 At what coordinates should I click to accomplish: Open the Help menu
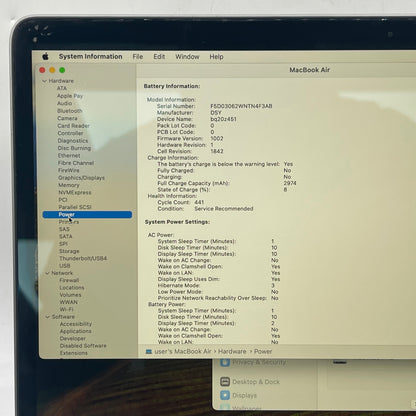216,57
